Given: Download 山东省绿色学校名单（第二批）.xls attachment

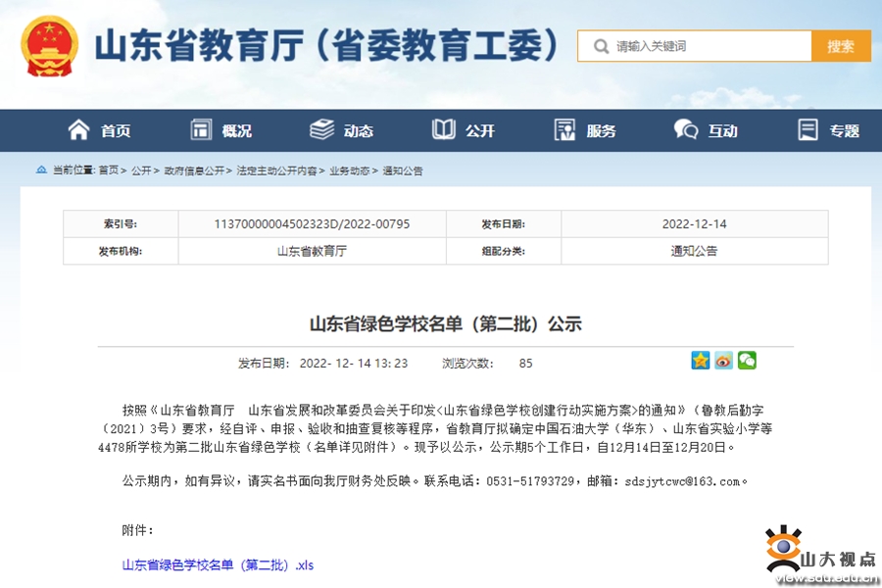Looking at the screenshot, I should pos(218,565).
